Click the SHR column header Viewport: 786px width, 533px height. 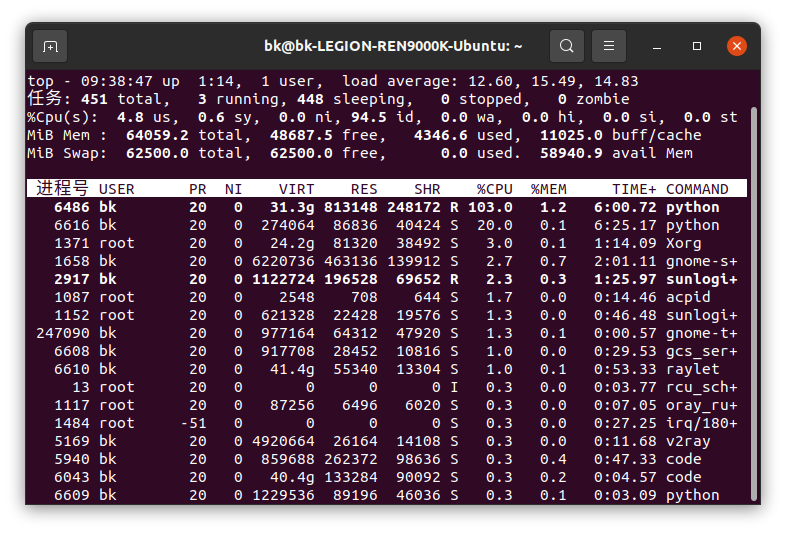pos(427,189)
